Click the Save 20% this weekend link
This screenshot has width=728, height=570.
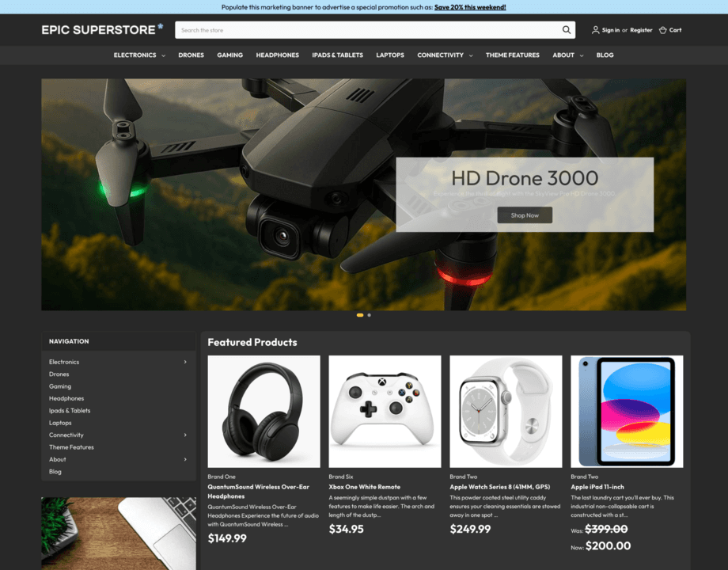470,7
